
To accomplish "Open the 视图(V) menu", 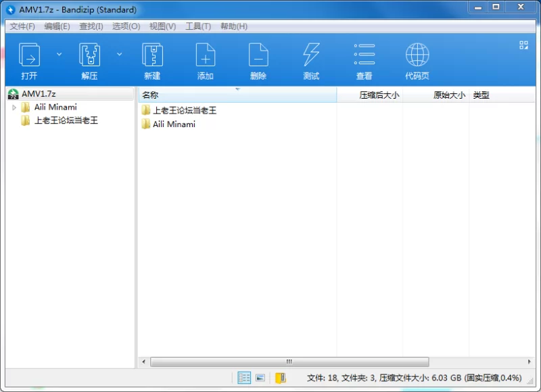I will [x=162, y=26].
